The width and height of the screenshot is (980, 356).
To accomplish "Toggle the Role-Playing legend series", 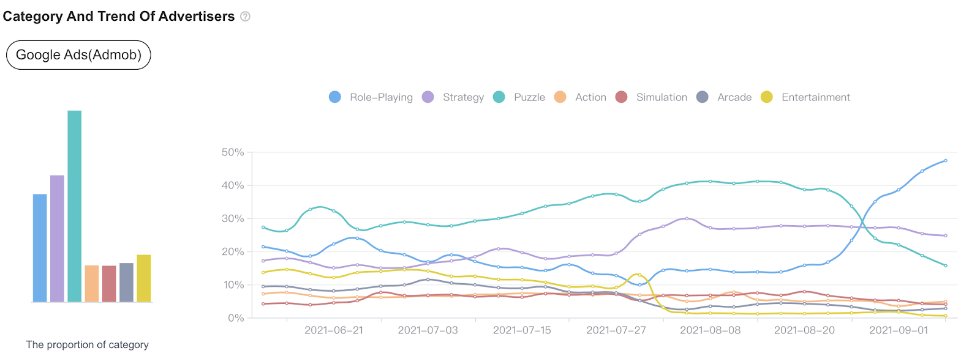I will pos(371,97).
